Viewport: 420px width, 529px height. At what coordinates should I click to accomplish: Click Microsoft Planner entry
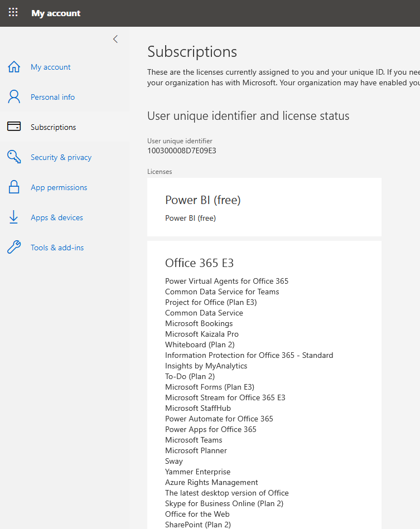[196, 451]
